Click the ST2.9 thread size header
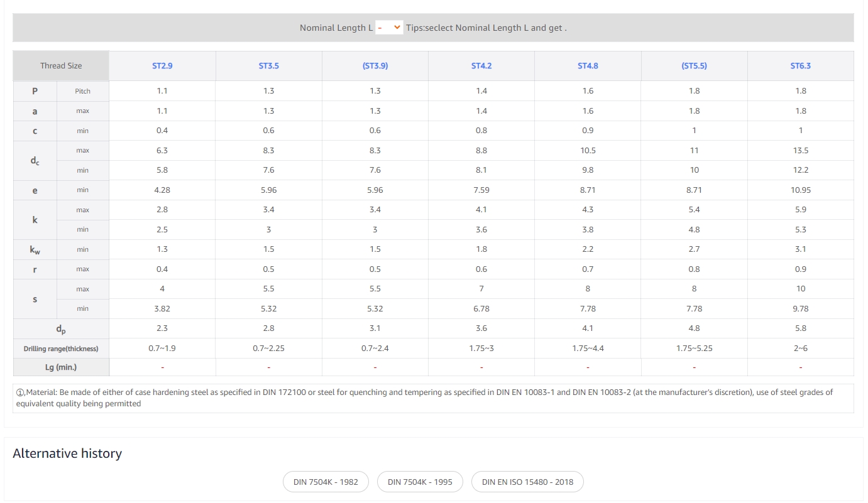 pos(162,66)
